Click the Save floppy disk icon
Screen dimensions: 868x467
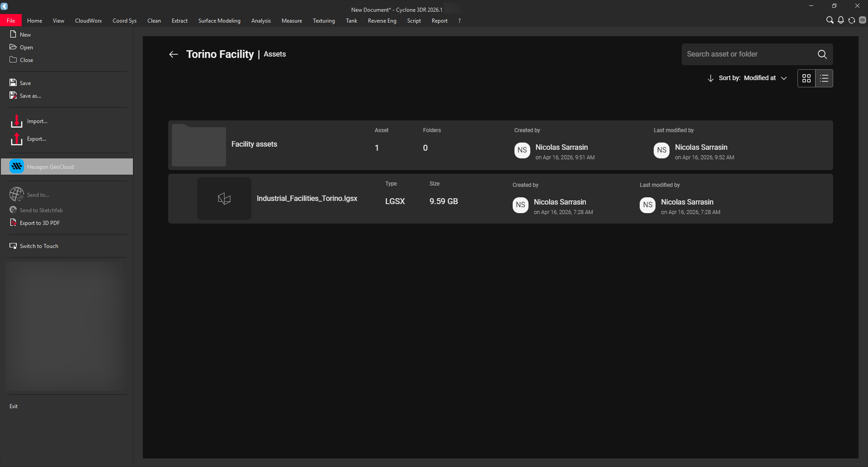(13, 82)
